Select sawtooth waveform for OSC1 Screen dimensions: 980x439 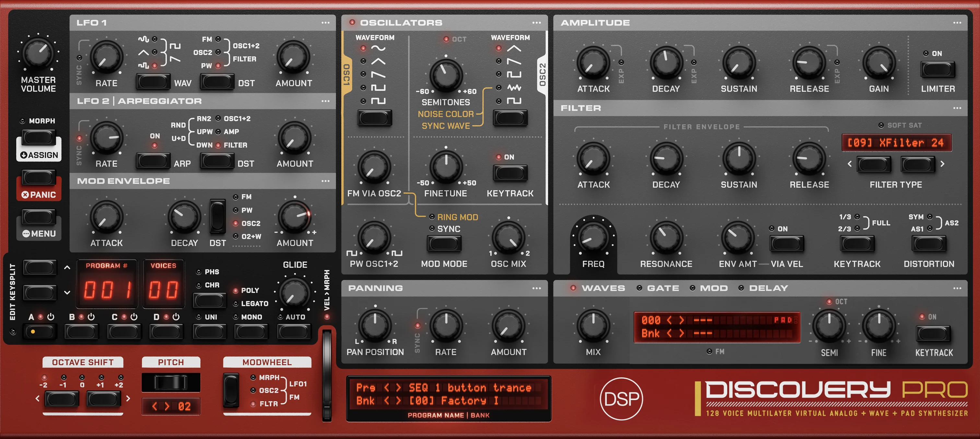[363, 74]
